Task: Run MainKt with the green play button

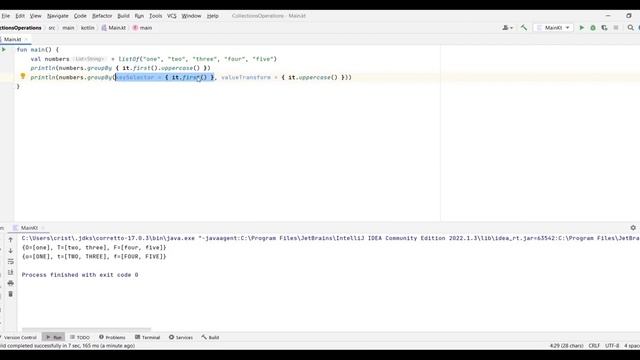Action: tap(582, 28)
